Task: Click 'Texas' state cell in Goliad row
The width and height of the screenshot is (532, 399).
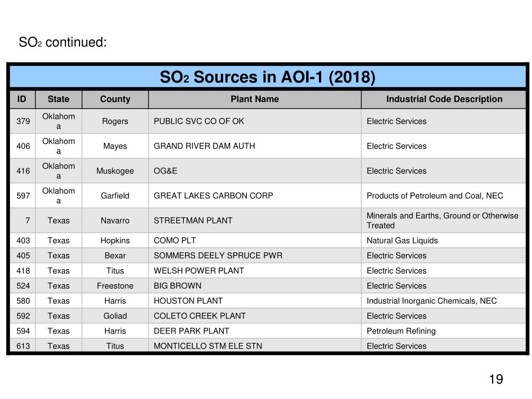Action: point(58,316)
